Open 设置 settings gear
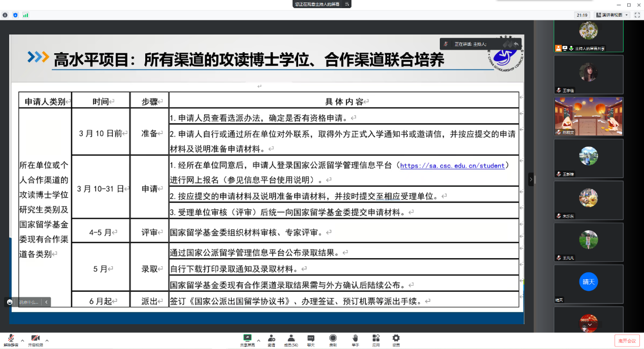 click(396, 339)
